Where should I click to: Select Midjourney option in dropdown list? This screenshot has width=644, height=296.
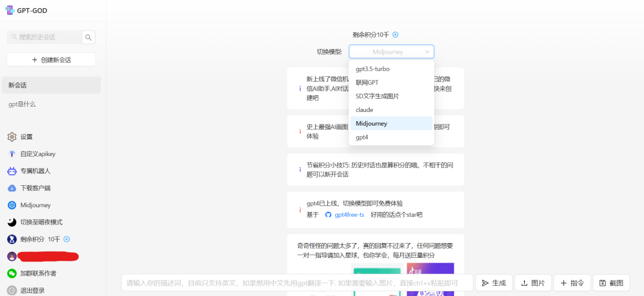[x=391, y=123]
